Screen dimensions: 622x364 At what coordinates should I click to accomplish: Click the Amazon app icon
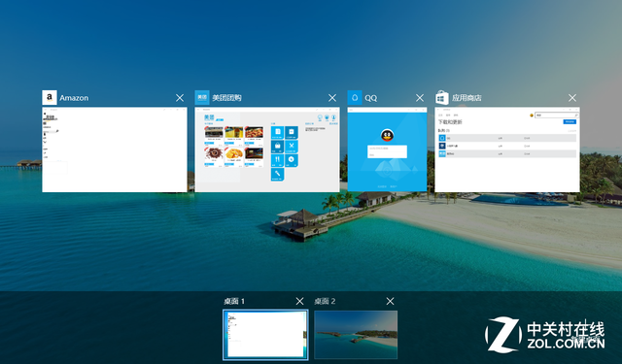tap(50, 97)
